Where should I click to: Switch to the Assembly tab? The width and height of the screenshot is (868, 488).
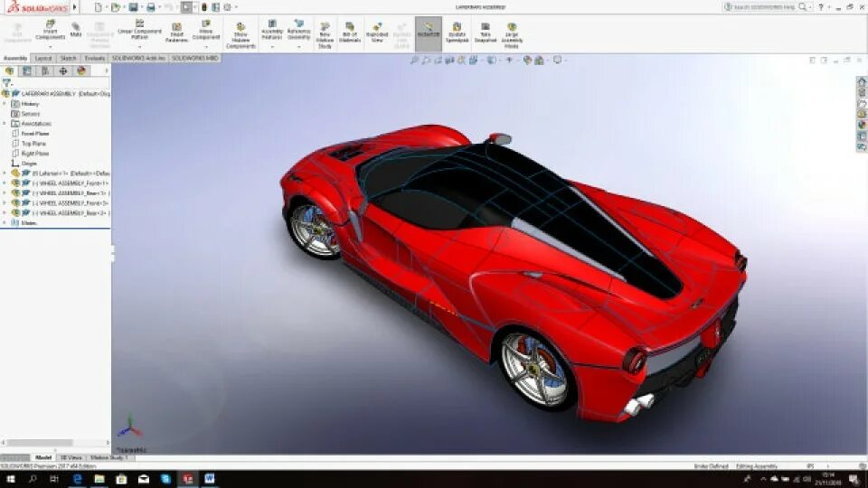15,58
